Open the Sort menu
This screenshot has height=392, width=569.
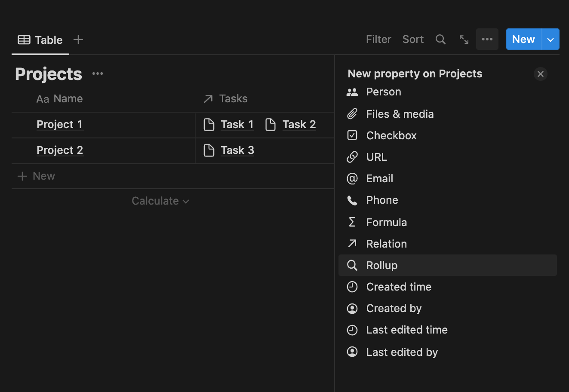(x=412, y=39)
